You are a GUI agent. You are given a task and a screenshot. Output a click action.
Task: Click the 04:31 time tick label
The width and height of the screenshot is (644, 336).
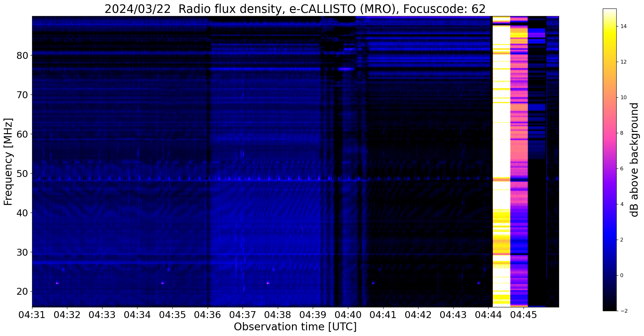[x=32, y=314]
